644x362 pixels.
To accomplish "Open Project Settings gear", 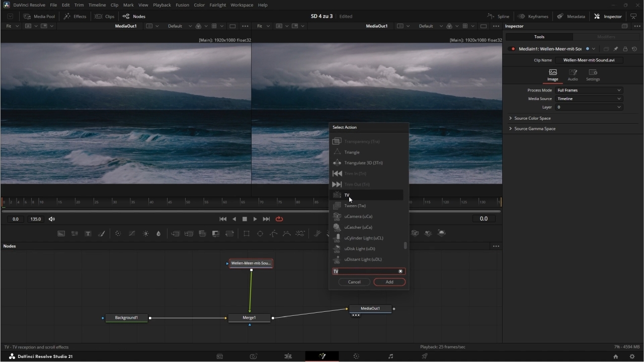I will 632,356.
